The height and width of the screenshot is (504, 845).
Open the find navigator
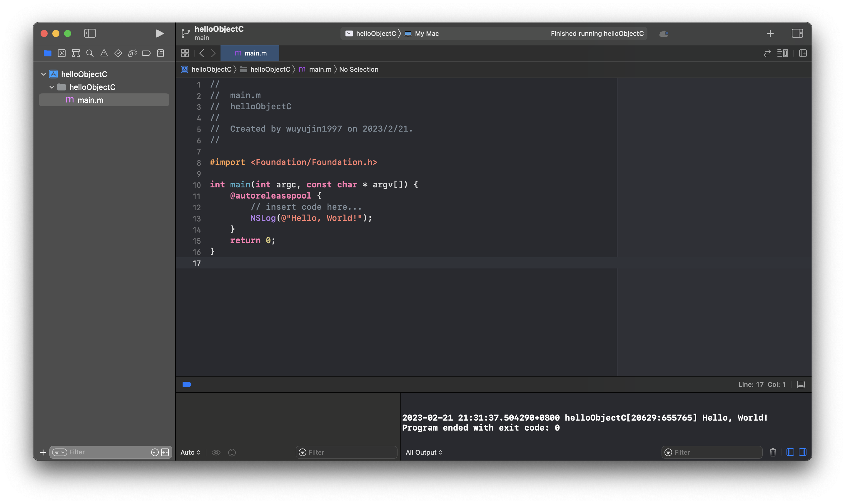[90, 53]
